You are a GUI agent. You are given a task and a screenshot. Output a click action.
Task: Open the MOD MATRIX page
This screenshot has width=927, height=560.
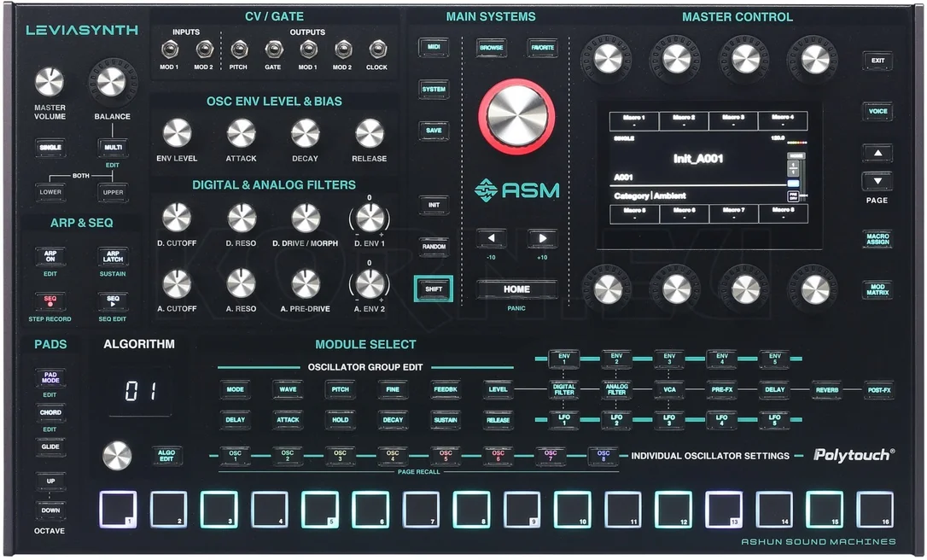pos(878,289)
